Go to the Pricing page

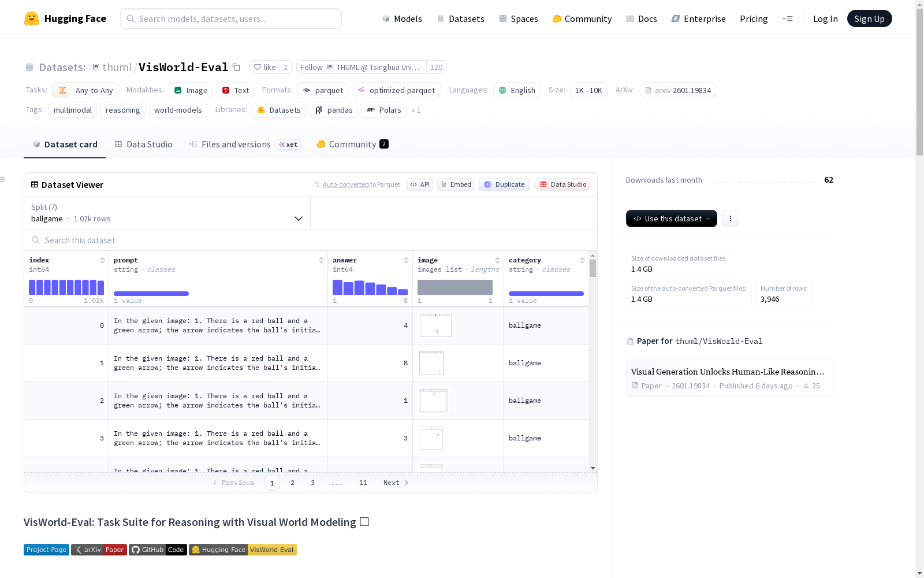(754, 18)
